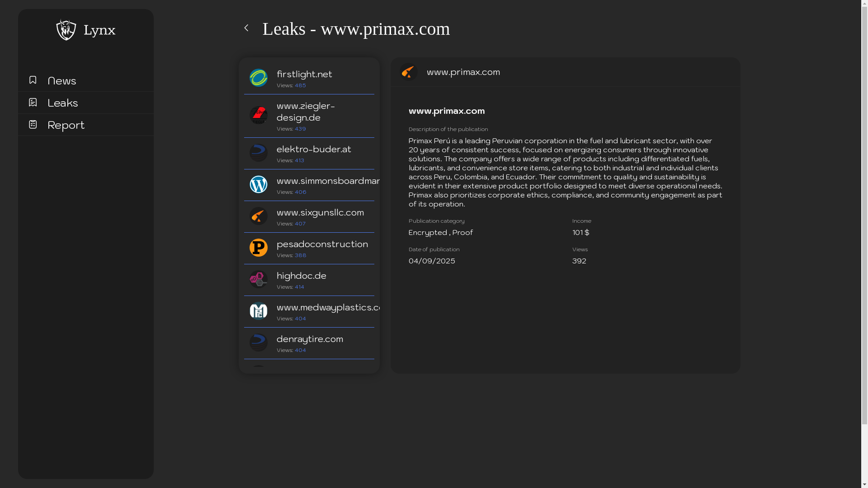Click the Lynx cat logo icon
This screenshot has height=488, width=868.
tap(66, 30)
